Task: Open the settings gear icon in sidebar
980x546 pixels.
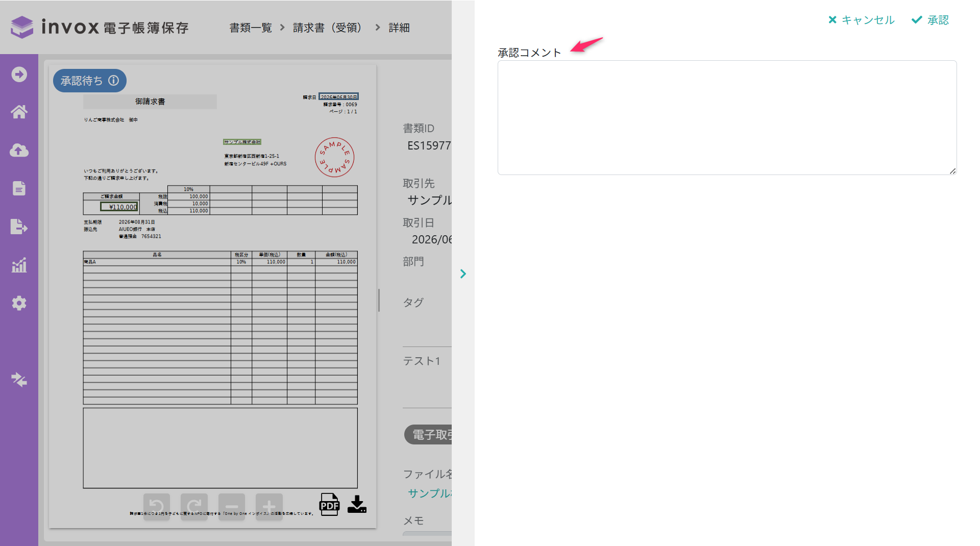Action: click(19, 303)
